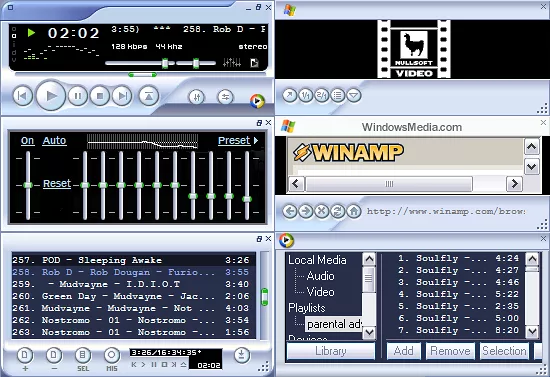Toggle windowshade of equalizer window
The image size is (550, 377).
coord(259,123)
